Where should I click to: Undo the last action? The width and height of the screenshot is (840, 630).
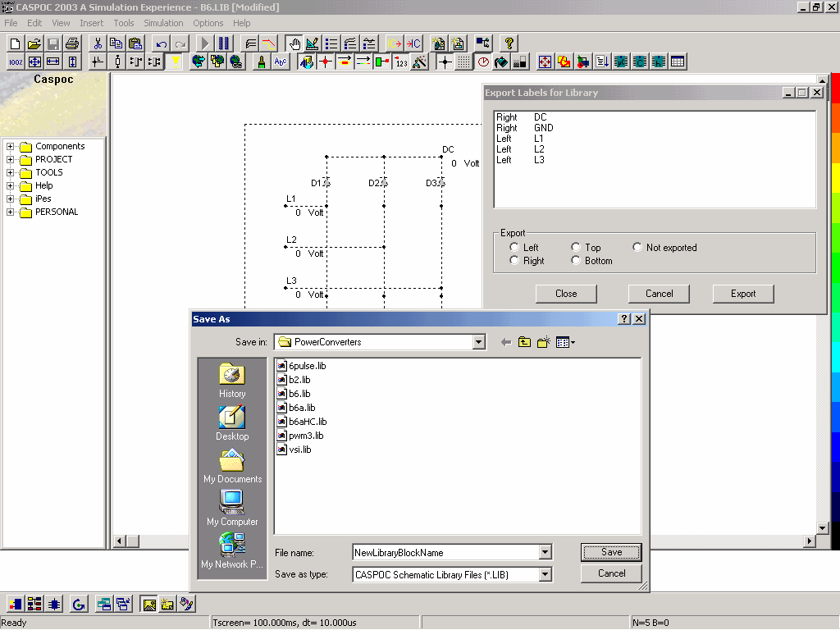(161, 43)
